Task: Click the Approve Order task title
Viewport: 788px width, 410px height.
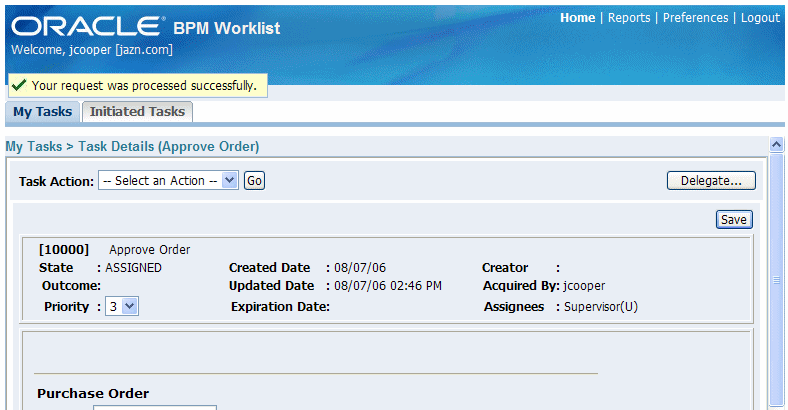Action: pyautogui.click(x=150, y=250)
